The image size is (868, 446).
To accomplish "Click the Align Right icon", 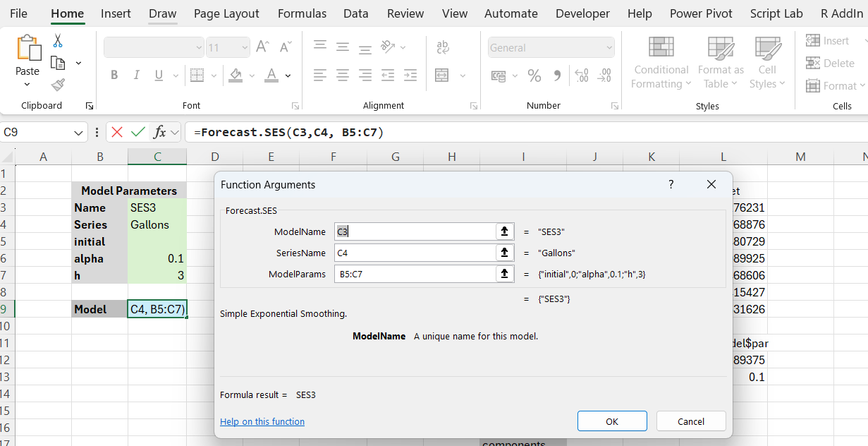I will (x=365, y=75).
